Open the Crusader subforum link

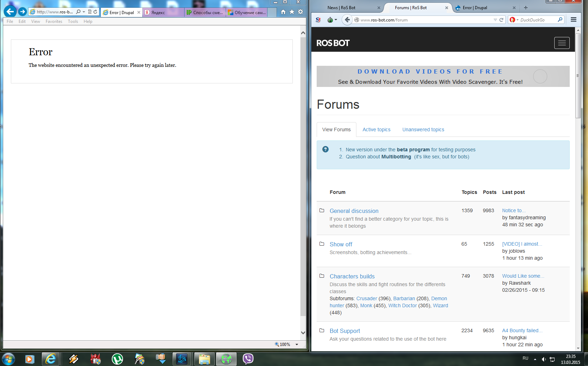click(367, 298)
